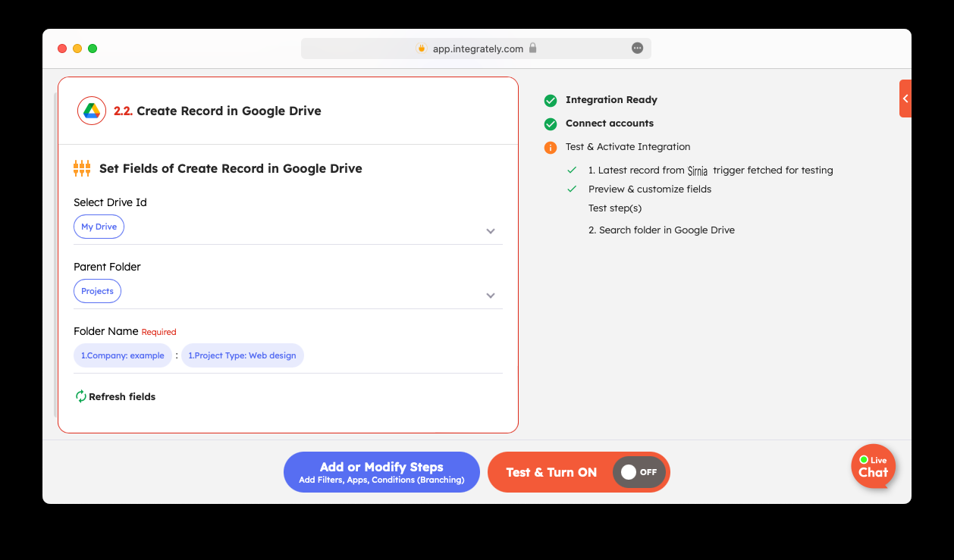Click the Connect accounts green checkmark icon
This screenshot has height=560, width=954.
[551, 124]
